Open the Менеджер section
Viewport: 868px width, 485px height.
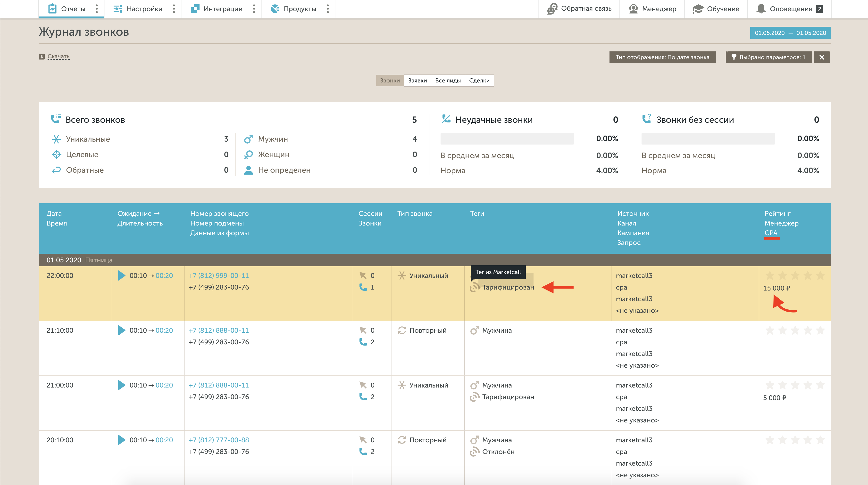[652, 9]
